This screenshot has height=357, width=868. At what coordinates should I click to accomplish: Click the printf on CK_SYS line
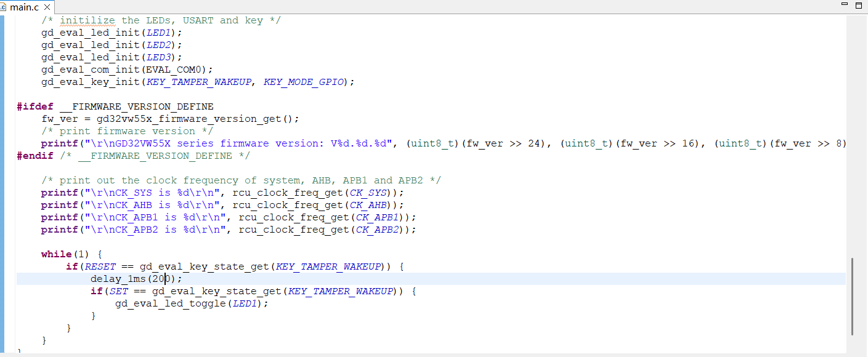click(x=59, y=193)
